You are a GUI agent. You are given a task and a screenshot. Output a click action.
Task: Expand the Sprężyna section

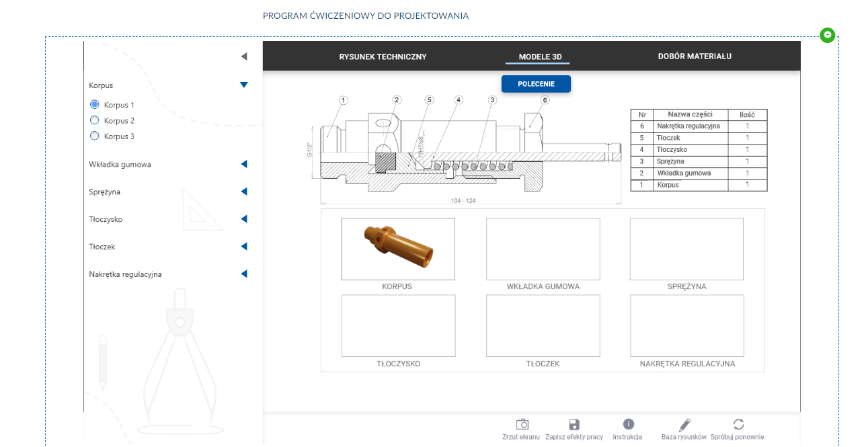(243, 192)
